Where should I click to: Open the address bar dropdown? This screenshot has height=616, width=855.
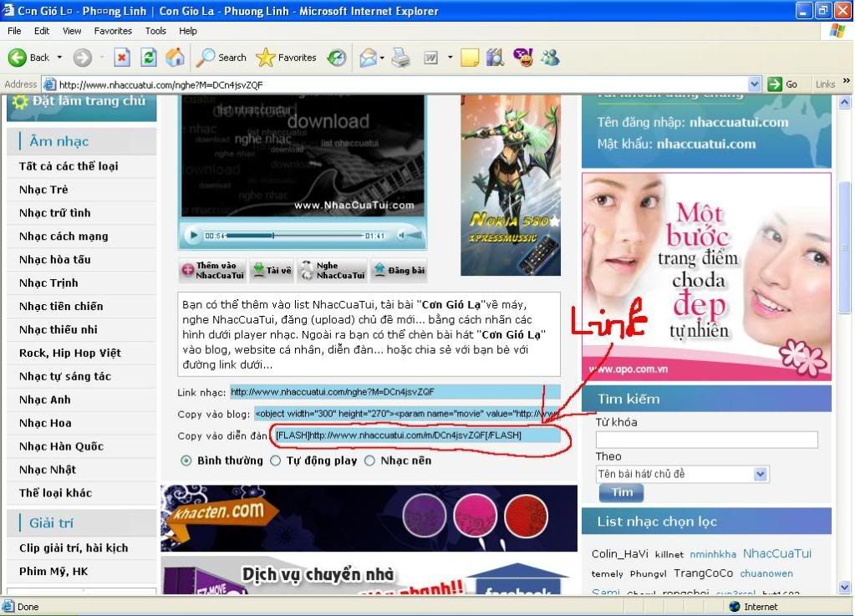click(x=755, y=84)
